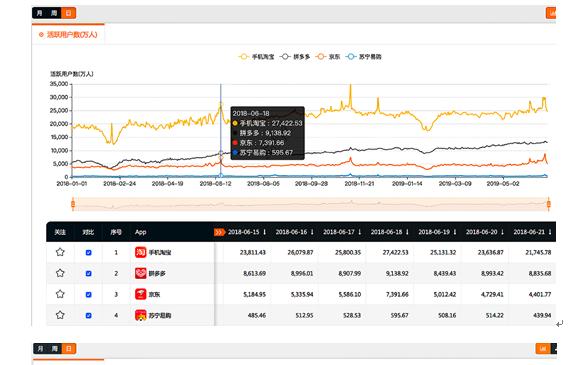Favorite 拼多多 with its star icon
This screenshot has width=585, height=365.
60,273
